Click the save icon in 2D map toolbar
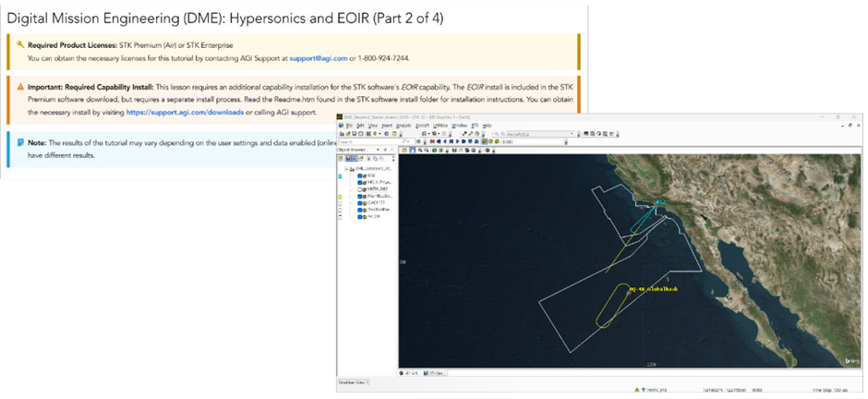This screenshot has height=399, width=868. tap(454, 150)
